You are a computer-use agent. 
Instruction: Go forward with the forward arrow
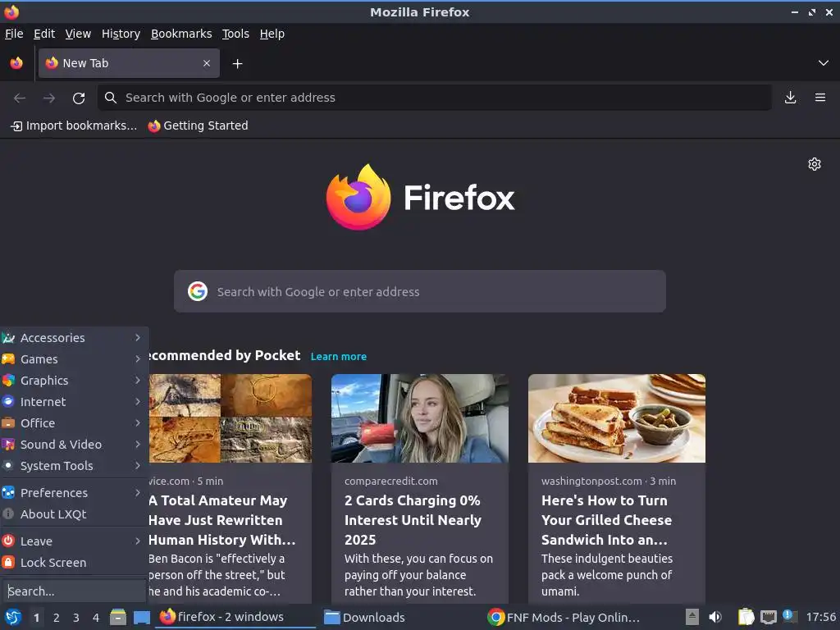point(49,98)
